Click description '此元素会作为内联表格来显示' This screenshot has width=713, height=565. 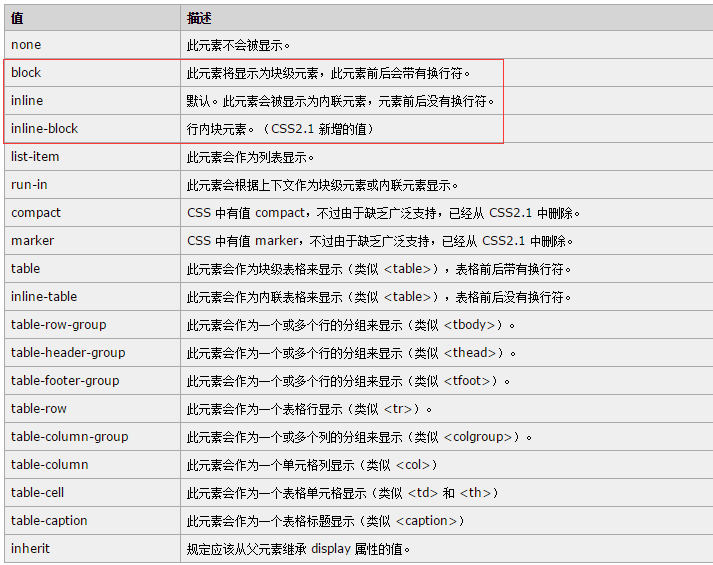click(379, 297)
